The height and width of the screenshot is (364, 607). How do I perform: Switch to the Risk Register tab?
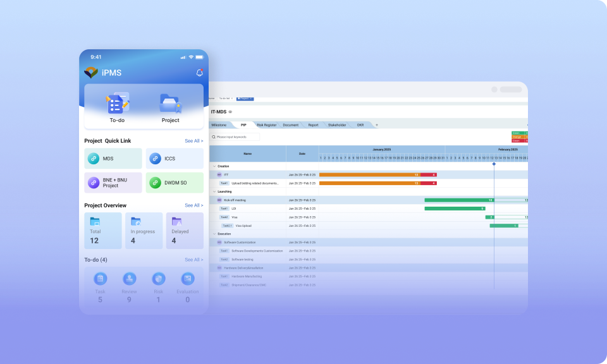click(x=266, y=125)
